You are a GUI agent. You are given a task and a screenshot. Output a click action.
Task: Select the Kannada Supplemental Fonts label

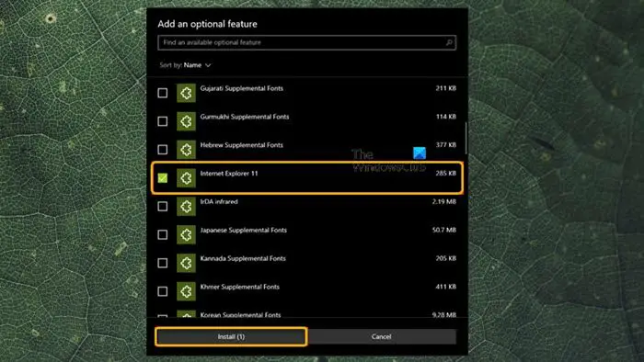243,258
